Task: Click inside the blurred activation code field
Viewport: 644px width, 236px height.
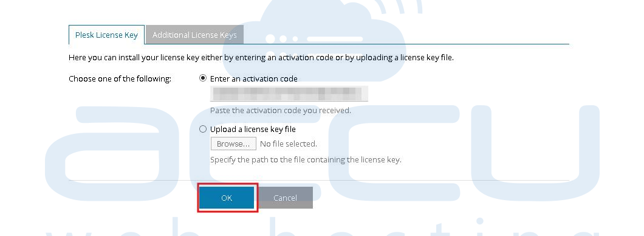Action: [289, 93]
